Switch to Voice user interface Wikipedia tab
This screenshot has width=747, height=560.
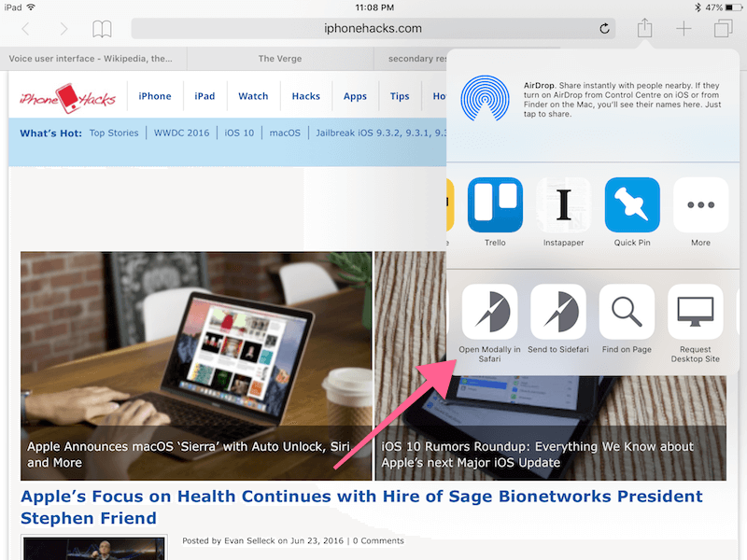point(91,59)
